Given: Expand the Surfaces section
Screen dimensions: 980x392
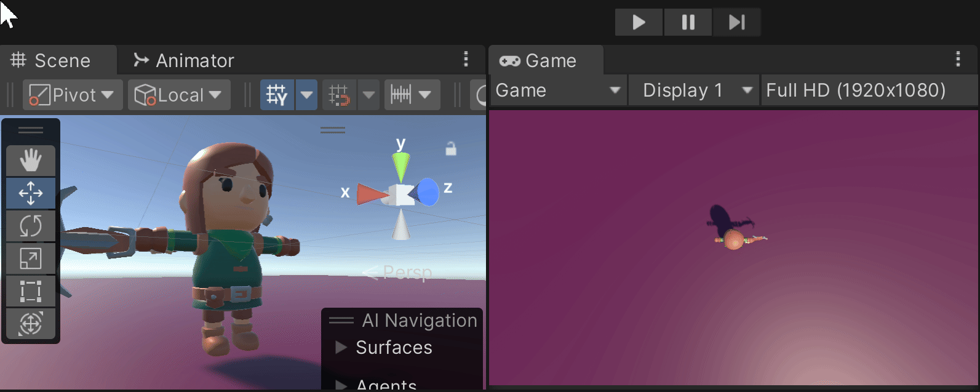Looking at the screenshot, I should click(x=341, y=347).
